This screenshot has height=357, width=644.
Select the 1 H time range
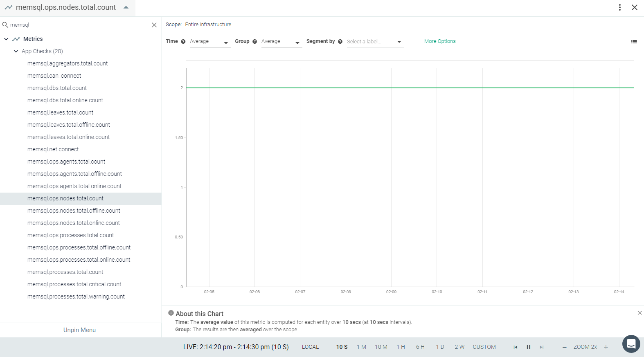coord(401,347)
